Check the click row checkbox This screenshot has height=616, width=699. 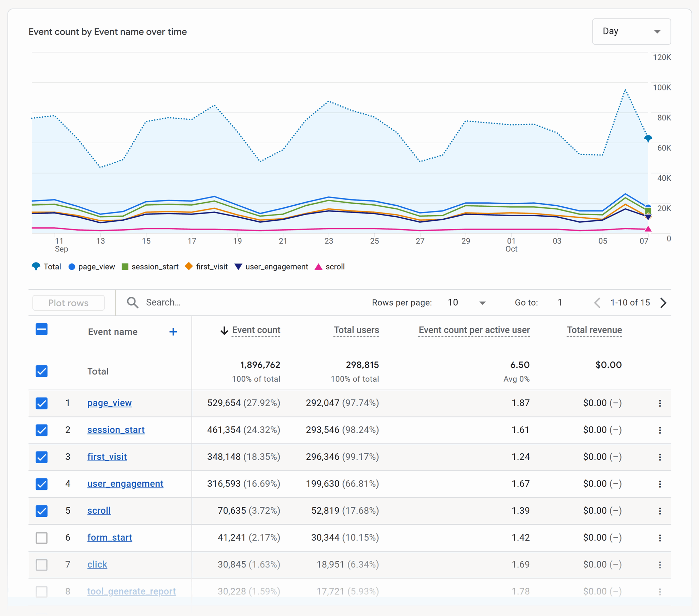42,565
